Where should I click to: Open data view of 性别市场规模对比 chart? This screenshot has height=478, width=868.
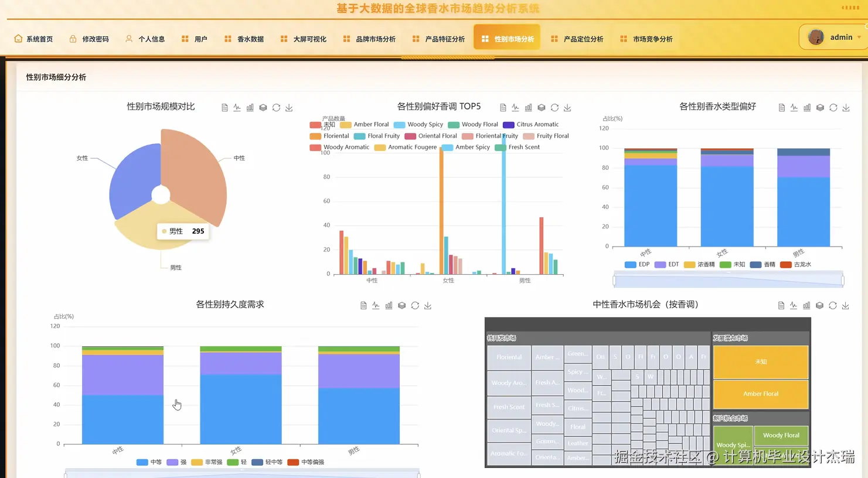[x=224, y=107]
